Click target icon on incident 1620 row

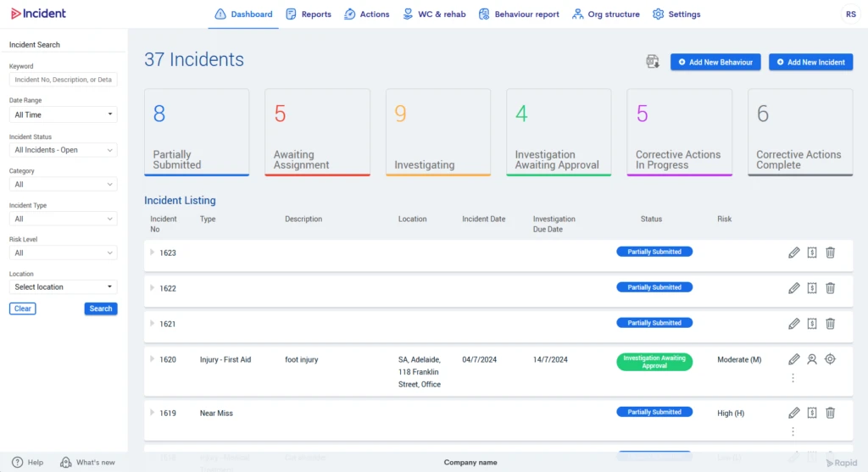pos(830,359)
